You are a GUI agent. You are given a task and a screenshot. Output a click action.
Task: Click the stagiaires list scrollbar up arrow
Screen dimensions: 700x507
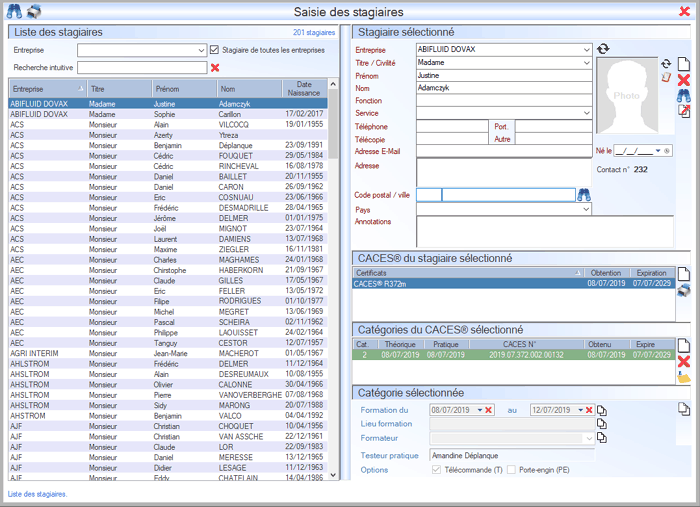[x=333, y=84]
